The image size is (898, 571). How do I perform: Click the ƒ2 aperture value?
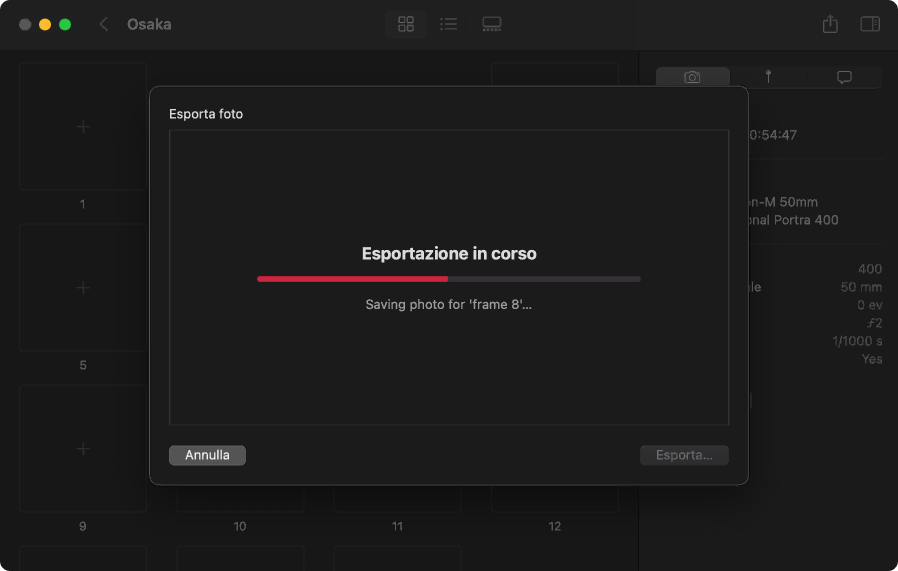875,323
